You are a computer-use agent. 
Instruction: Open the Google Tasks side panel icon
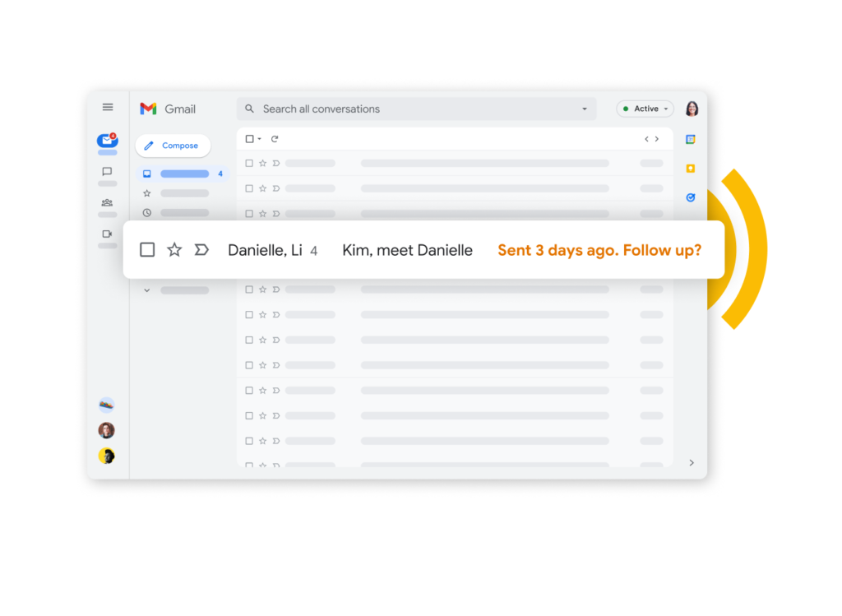691,197
